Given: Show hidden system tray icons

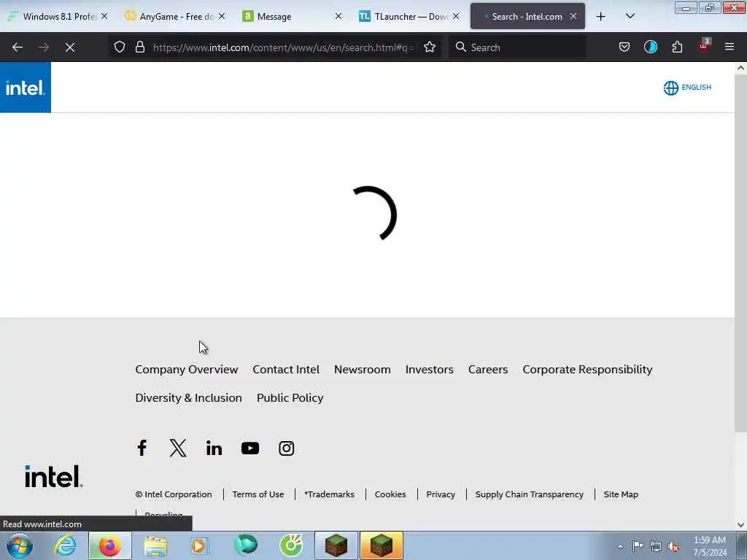Looking at the screenshot, I should [x=620, y=547].
